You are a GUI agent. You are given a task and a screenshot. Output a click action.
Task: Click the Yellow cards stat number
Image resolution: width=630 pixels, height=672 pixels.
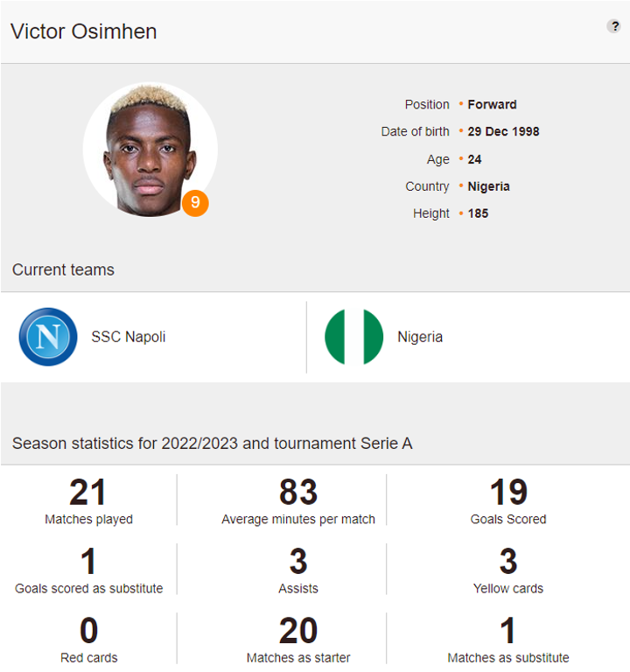point(508,562)
